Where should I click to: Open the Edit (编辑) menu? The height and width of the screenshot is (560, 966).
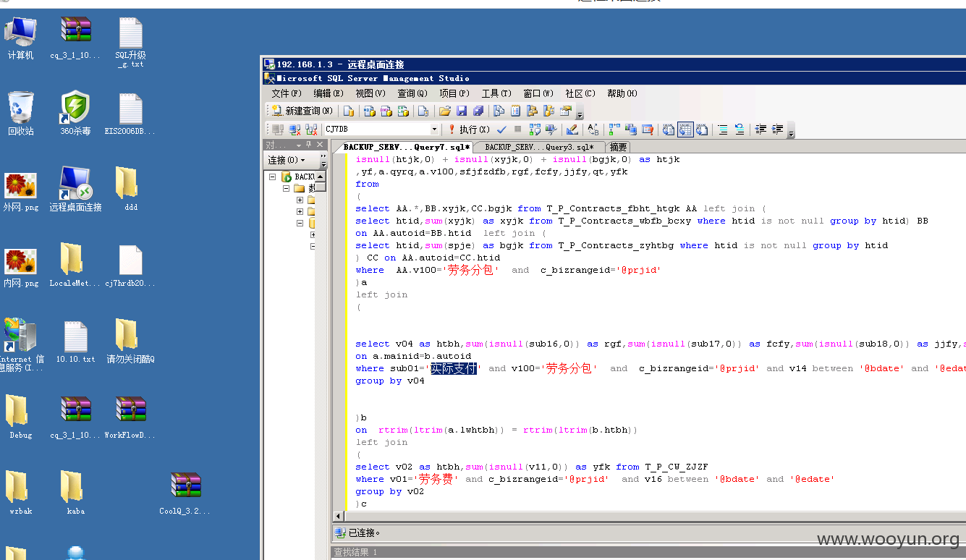329,93
